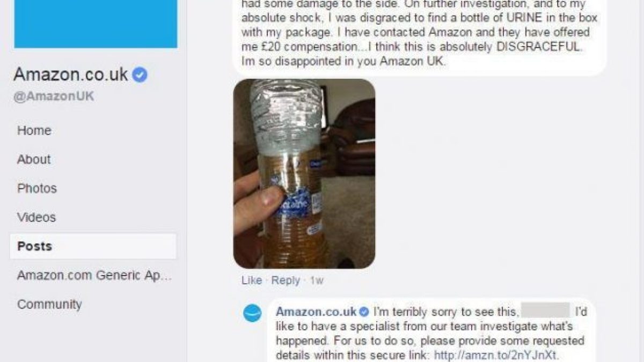Go to the About section

point(34,159)
